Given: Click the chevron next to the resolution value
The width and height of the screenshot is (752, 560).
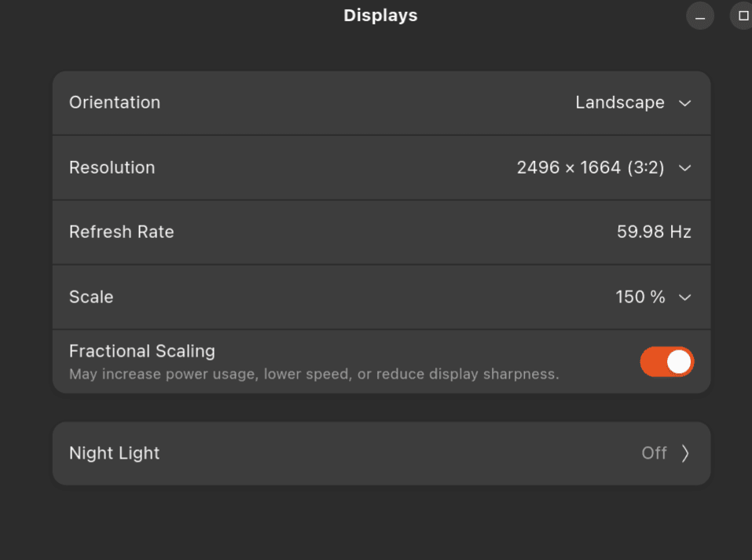Looking at the screenshot, I should pyautogui.click(x=684, y=168).
